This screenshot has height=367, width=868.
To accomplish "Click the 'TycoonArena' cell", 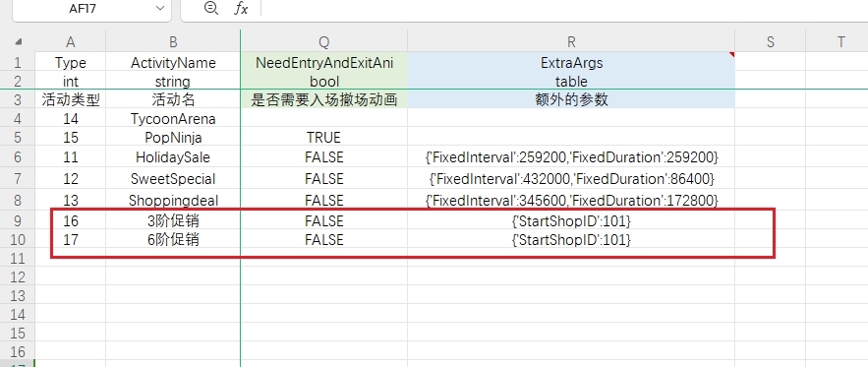I will coord(173,119).
